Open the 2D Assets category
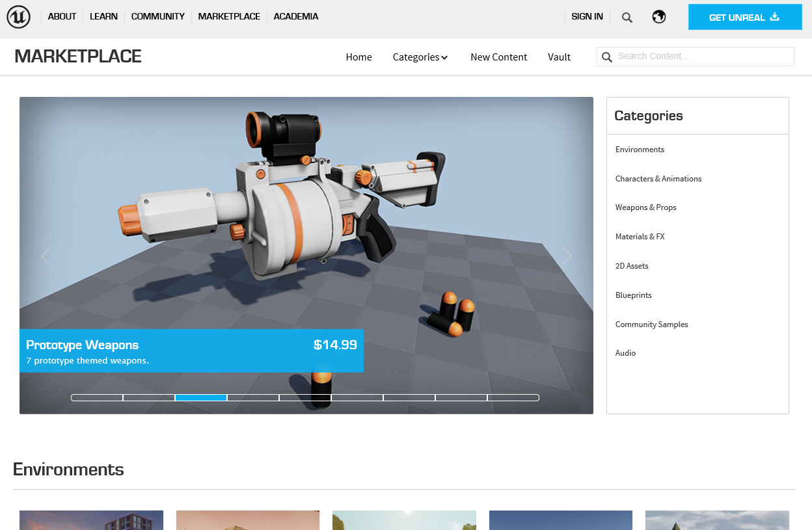 click(x=632, y=266)
